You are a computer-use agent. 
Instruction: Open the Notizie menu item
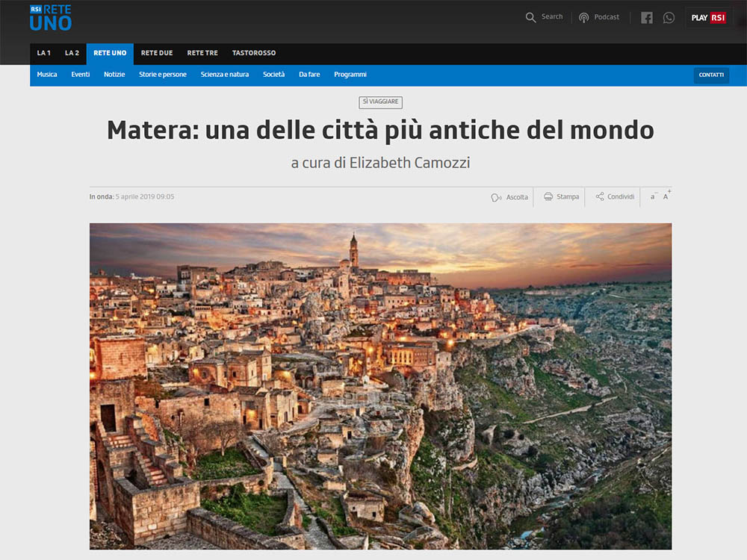(x=114, y=75)
